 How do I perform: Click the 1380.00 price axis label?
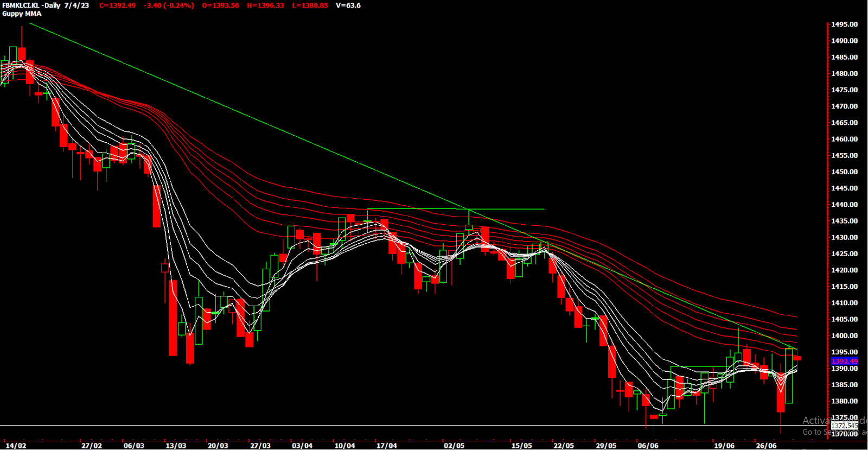(845, 401)
